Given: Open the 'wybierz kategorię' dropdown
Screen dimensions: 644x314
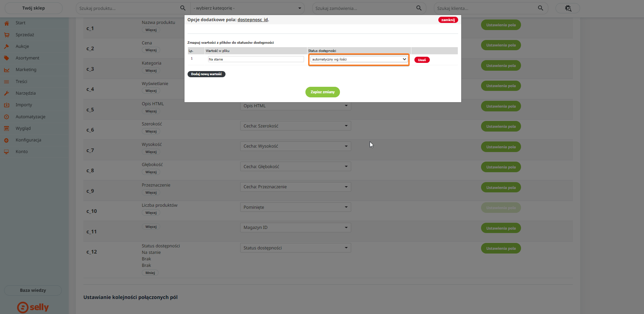Looking at the screenshot, I should coord(247,8).
